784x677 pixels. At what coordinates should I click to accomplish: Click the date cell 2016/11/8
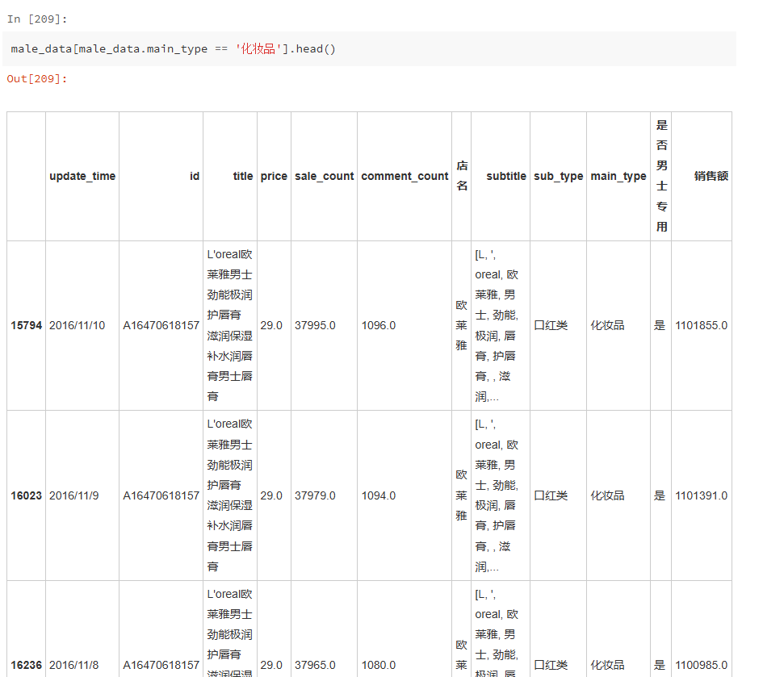pyautogui.click(x=74, y=666)
